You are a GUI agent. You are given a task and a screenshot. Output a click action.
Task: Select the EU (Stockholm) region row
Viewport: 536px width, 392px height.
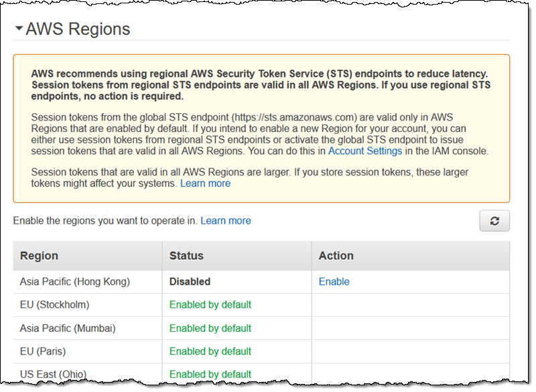pos(54,305)
